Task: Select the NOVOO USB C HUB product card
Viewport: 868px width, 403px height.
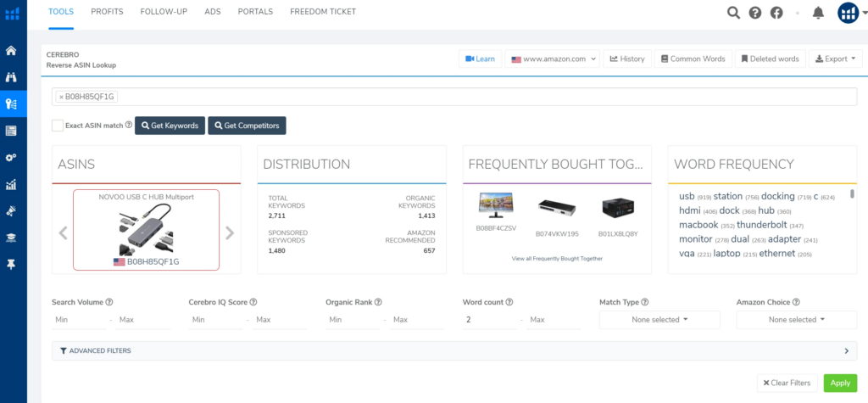Action: 146,229
